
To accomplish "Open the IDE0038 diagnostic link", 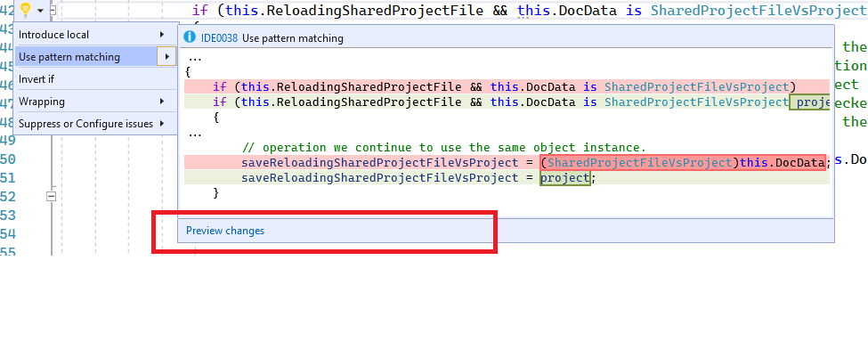I will pyautogui.click(x=219, y=38).
